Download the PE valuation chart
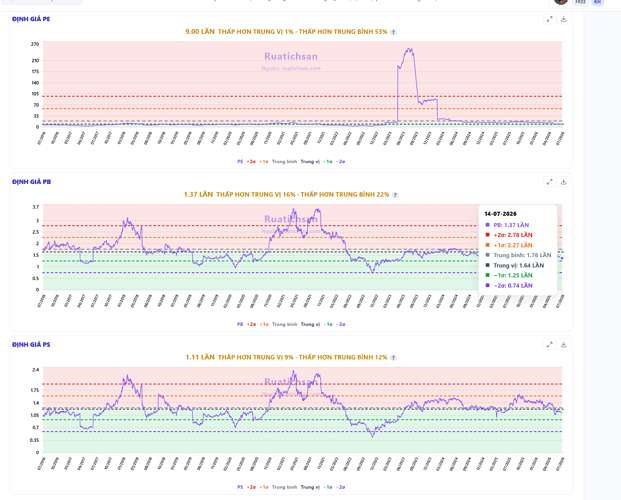Image resolution: width=621 pixels, height=500 pixels. [564, 19]
